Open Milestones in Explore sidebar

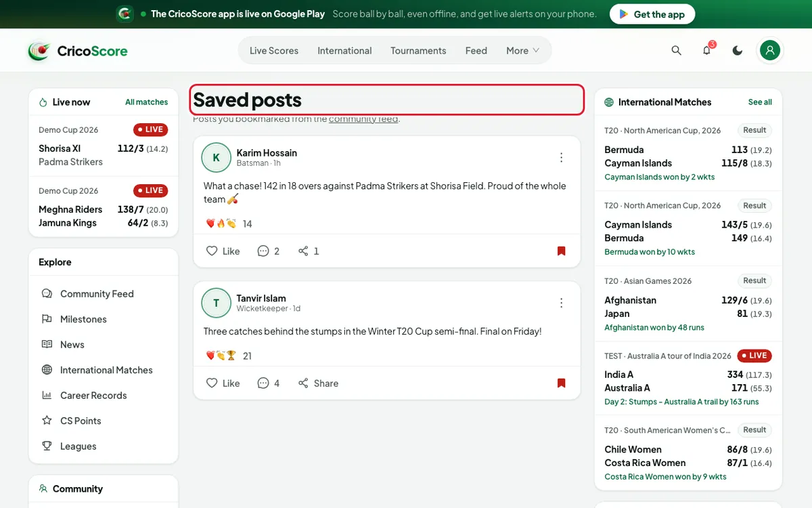pyautogui.click(x=104, y=319)
